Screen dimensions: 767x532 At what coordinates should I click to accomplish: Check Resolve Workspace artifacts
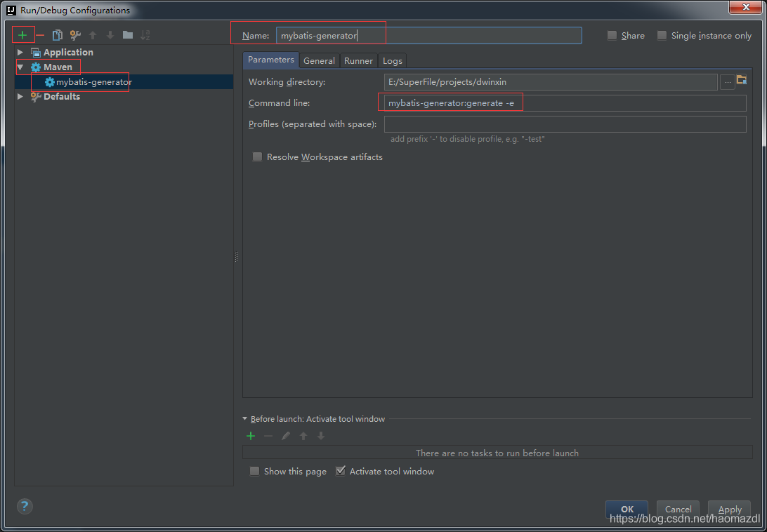click(257, 157)
